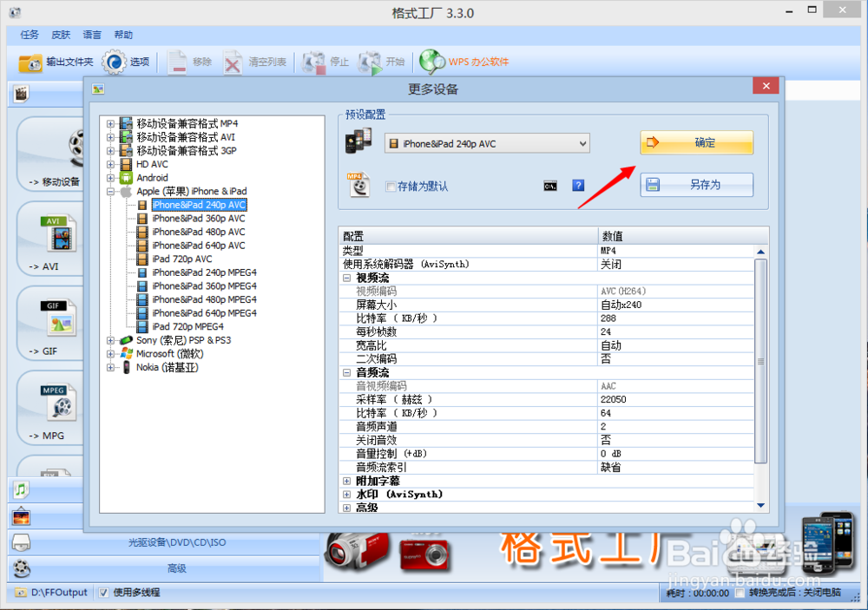Open the 帮助 menu
The image size is (868, 610).
[123, 35]
